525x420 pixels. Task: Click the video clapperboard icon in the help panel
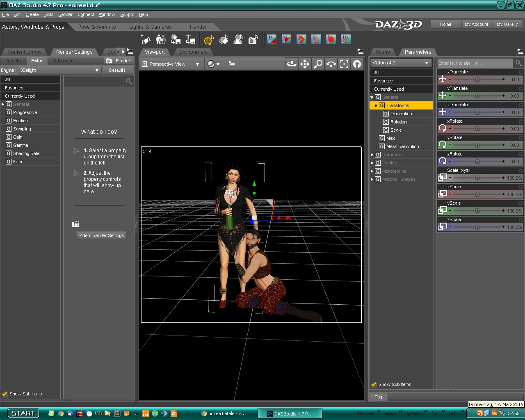coord(75,224)
